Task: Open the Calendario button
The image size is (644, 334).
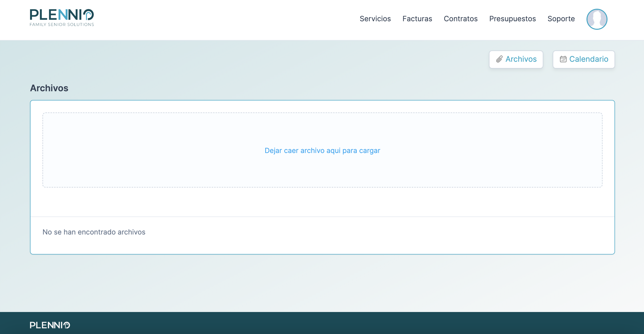Action: tap(584, 59)
